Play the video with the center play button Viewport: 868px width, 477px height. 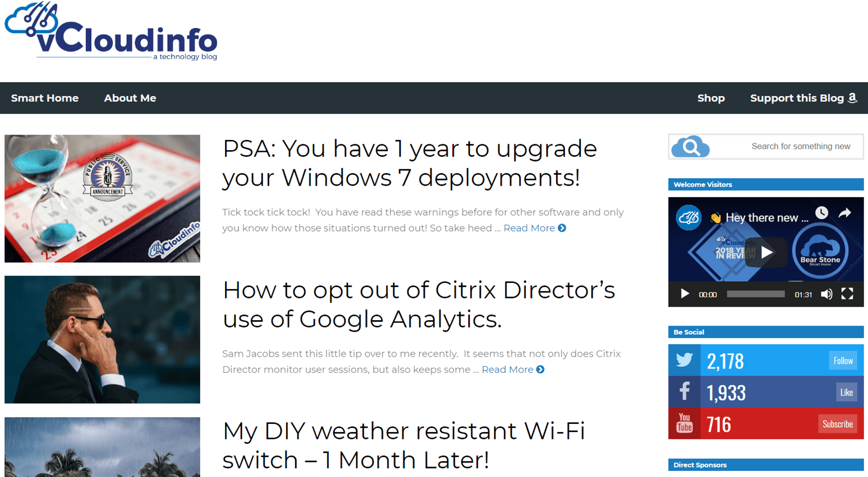(x=766, y=252)
